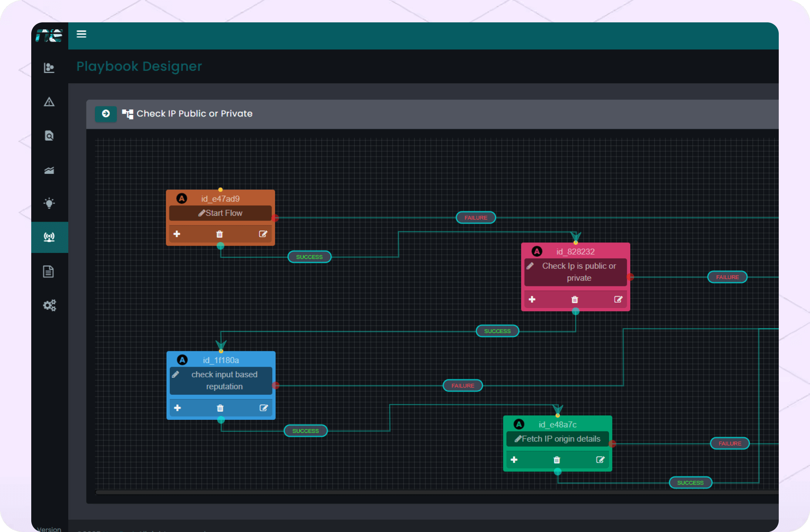
Task: Open the alerts triangle icon in sidebar
Action: pos(49,102)
